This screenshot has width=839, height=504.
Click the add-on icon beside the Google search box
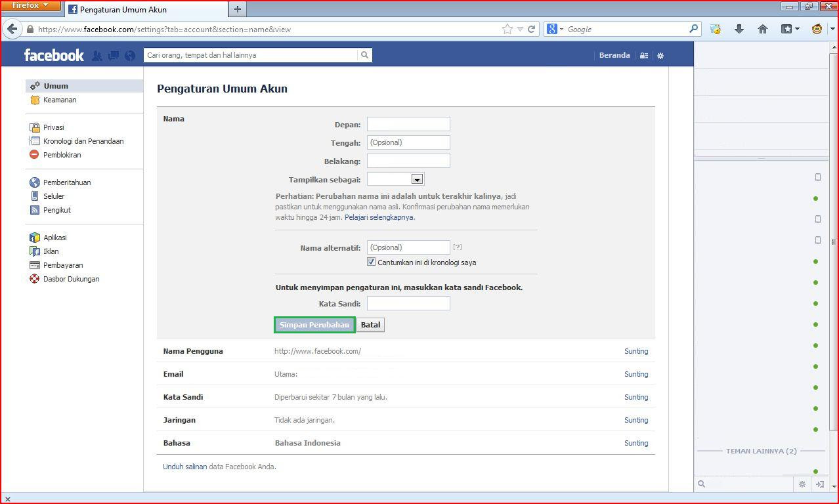(x=716, y=29)
